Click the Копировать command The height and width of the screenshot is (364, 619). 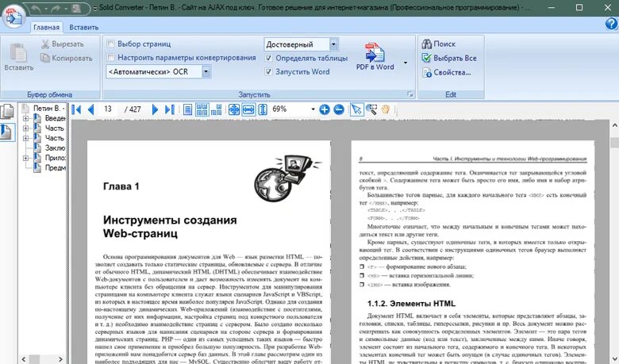[x=67, y=58]
